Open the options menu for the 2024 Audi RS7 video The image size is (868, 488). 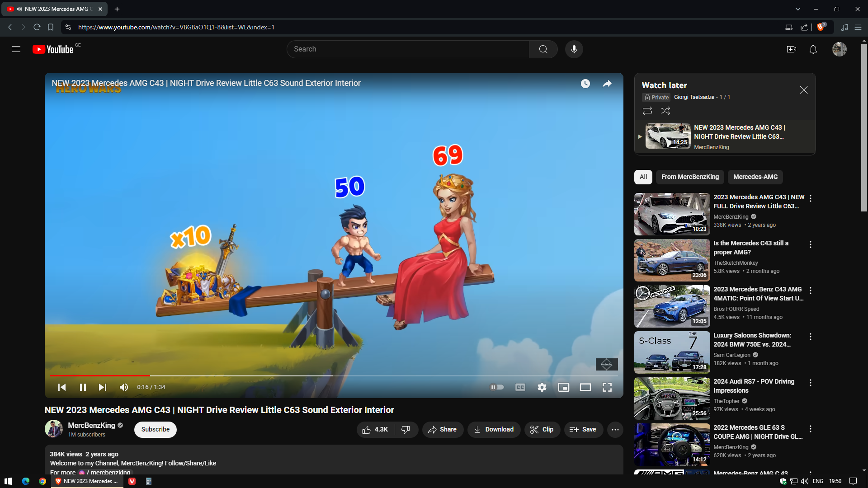point(810,383)
